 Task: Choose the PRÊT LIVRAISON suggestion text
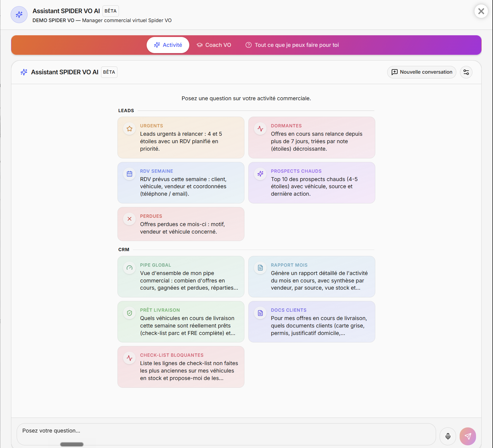tap(188, 326)
